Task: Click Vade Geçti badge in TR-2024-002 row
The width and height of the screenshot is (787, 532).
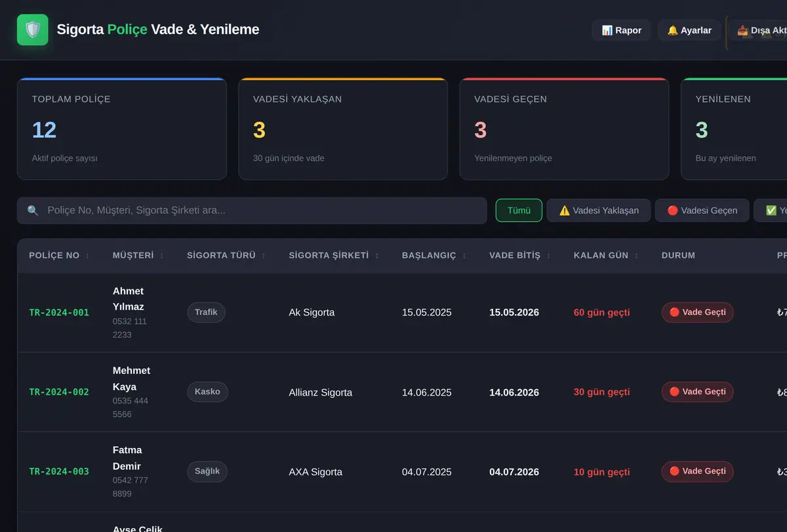Action: (x=697, y=392)
